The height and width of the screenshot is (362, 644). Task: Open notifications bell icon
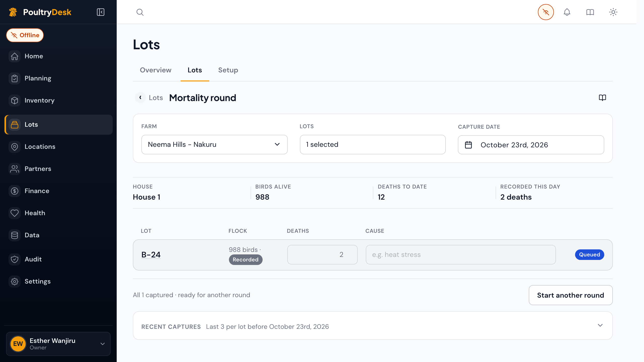tap(567, 12)
